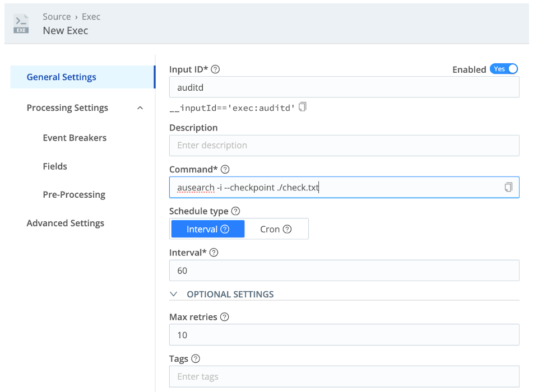Click the Input ID help icon
This screenshot has height=392, width=533.
tap(215, 69)
